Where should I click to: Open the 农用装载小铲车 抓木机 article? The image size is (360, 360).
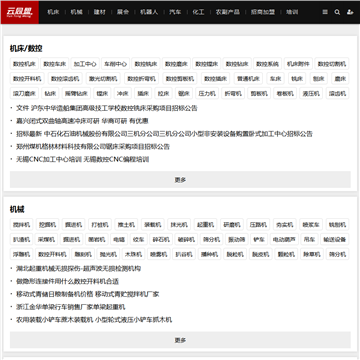point(94,320)
